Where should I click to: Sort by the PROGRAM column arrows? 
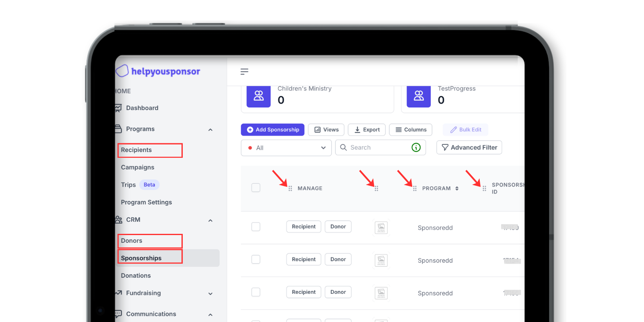click(457, 188)
